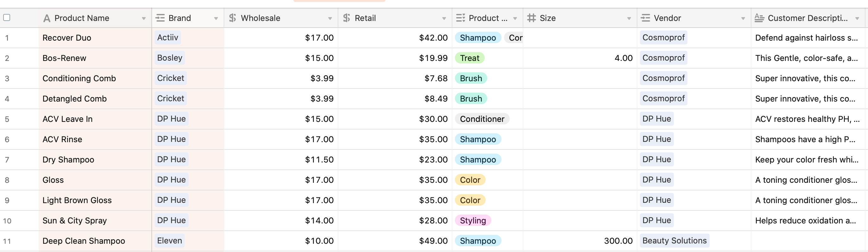Click the DP Hue vendor tag in Gloss row
The height and width of the screenshot is (252, 868).
[656, 180]
